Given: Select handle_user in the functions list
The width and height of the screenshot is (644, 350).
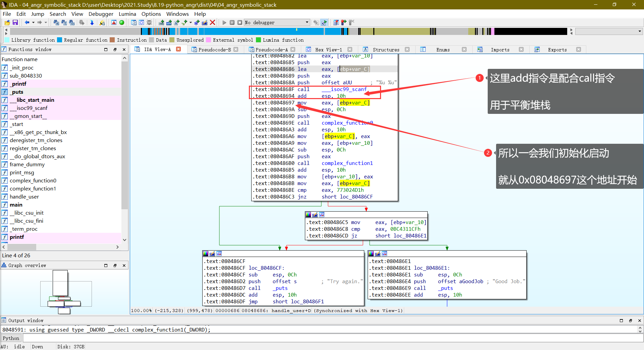Looking at the screenshot, I should [24, 196].
